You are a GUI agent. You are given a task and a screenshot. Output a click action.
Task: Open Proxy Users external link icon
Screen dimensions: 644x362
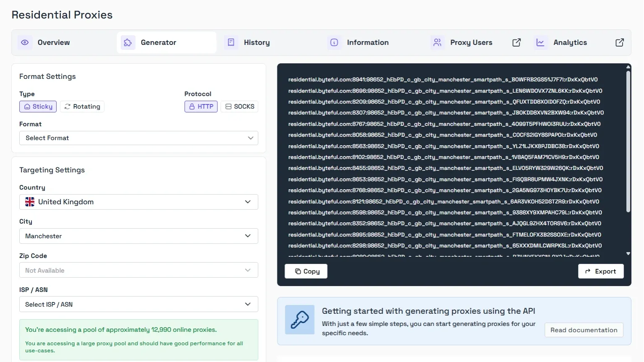[516, 42]
